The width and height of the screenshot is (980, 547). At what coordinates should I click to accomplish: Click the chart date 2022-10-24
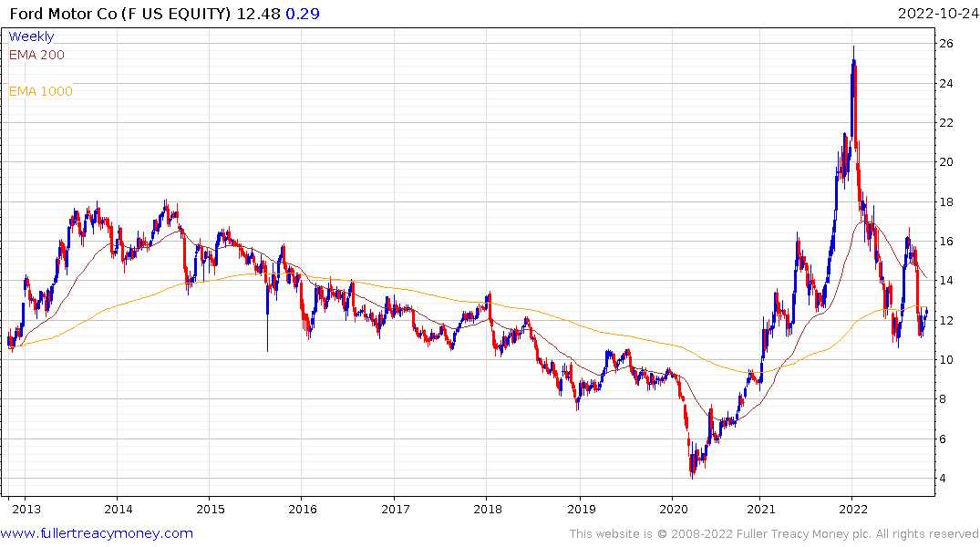pyautogui.click(x=938, y=13)
